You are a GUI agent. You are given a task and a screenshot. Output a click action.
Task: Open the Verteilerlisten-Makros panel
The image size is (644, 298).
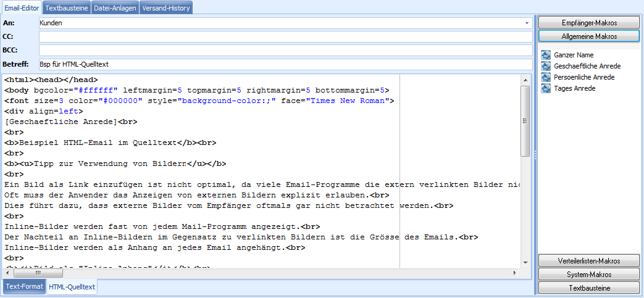[589, 260]
